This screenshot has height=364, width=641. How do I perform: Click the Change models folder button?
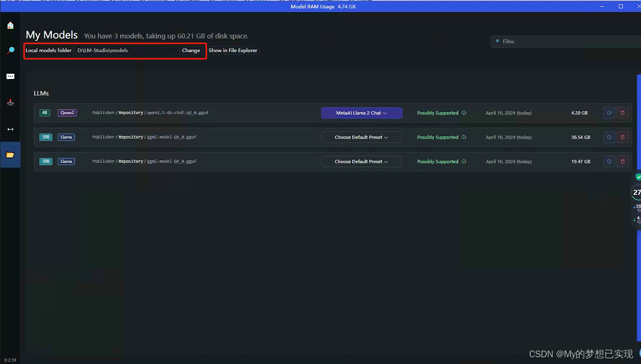191,50
